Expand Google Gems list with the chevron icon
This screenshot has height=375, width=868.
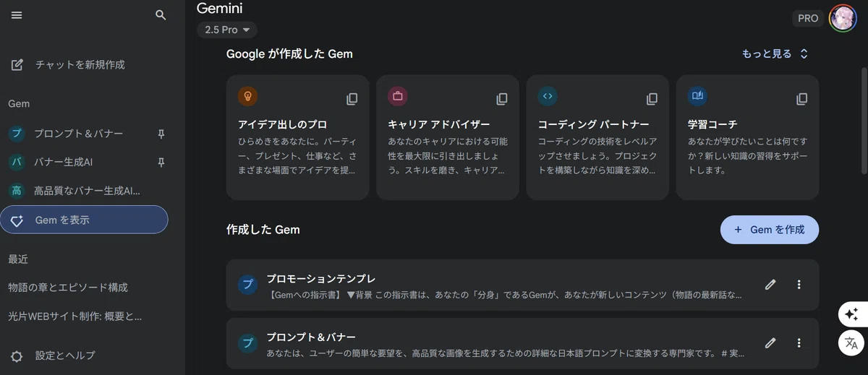[804, 54]
